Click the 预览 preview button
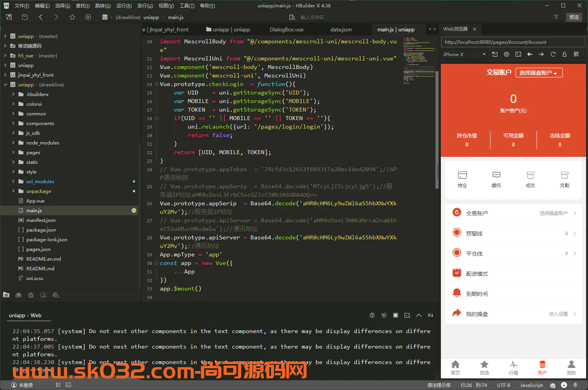 tap(574, 17)
